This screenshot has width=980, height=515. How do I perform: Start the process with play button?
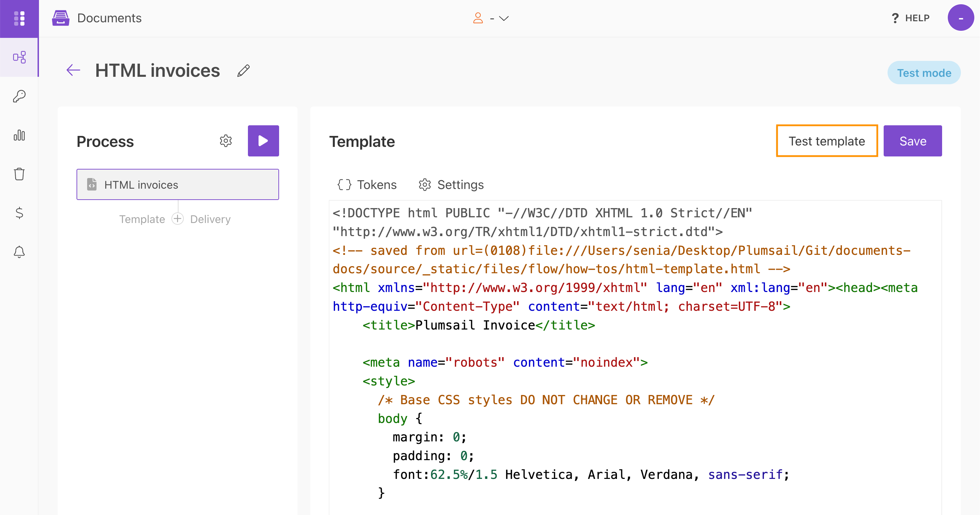click(263, 141)
